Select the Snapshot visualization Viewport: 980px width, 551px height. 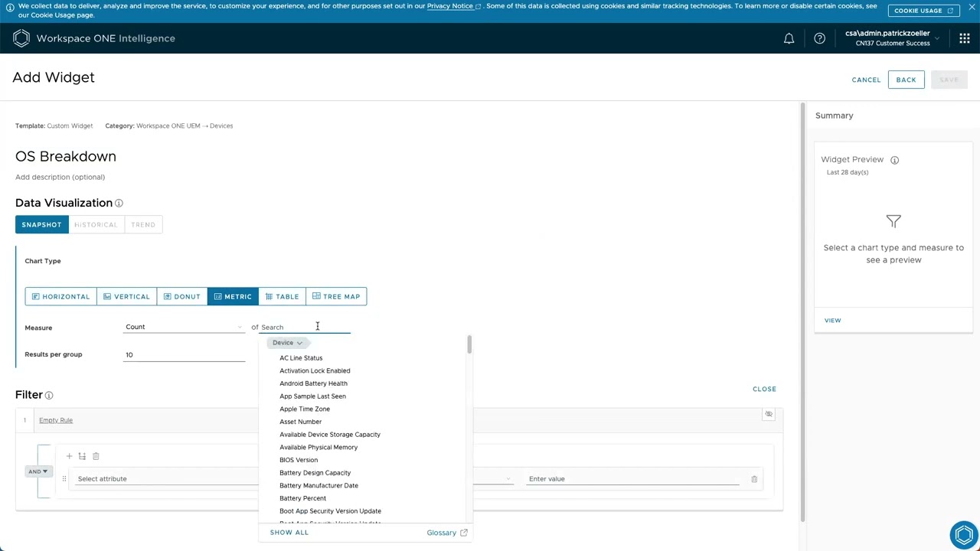click(x=41, y=224)
